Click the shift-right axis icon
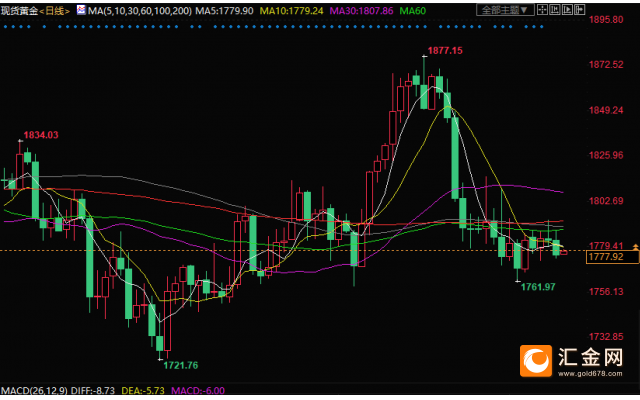The height and width of the screenshot is (400, 640). tap(580, 10)
